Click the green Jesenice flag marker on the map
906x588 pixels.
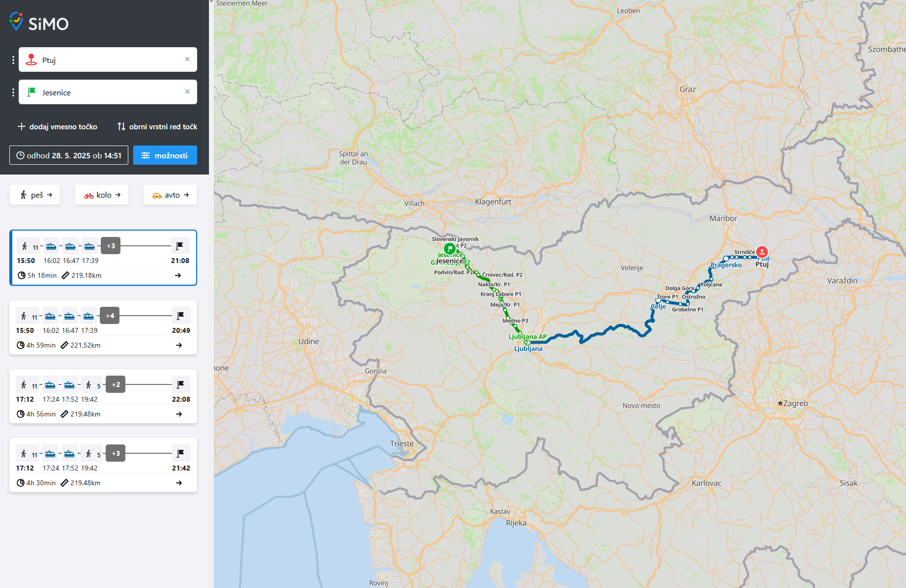(449, 249)
